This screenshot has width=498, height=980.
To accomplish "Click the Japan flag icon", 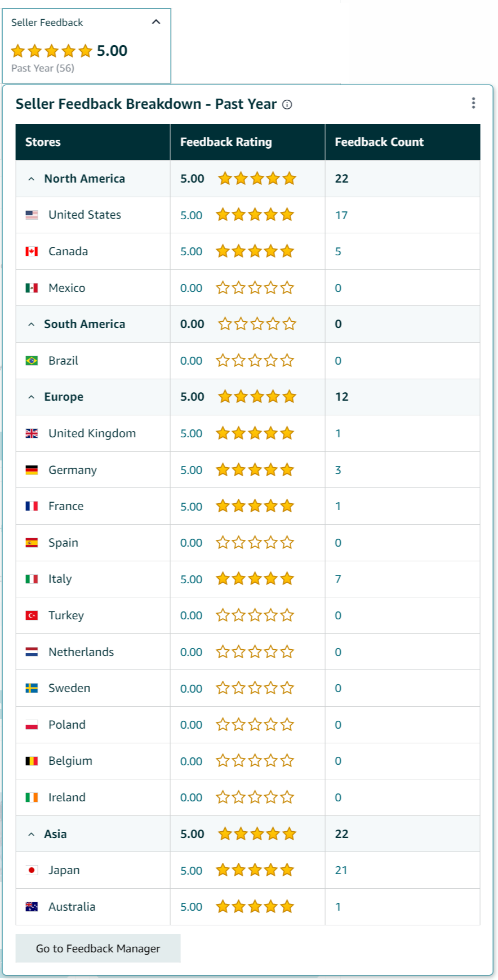I will [32, 870].
